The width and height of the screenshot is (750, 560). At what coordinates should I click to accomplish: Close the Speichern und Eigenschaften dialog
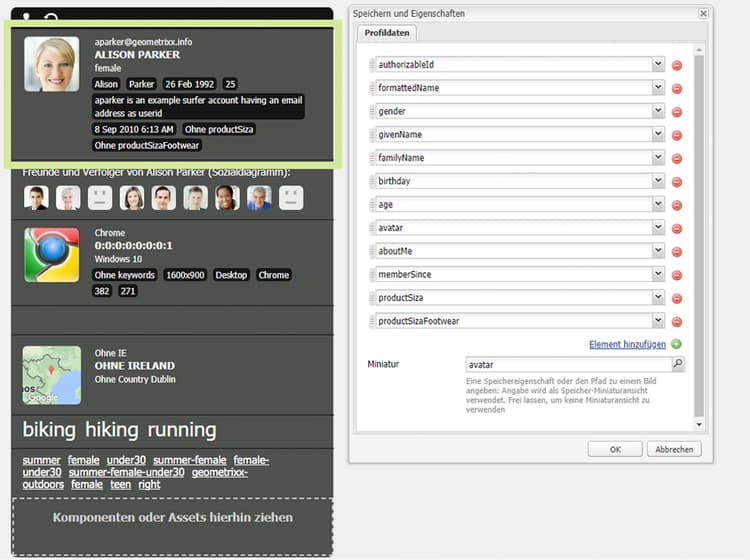tap(703, 13)
